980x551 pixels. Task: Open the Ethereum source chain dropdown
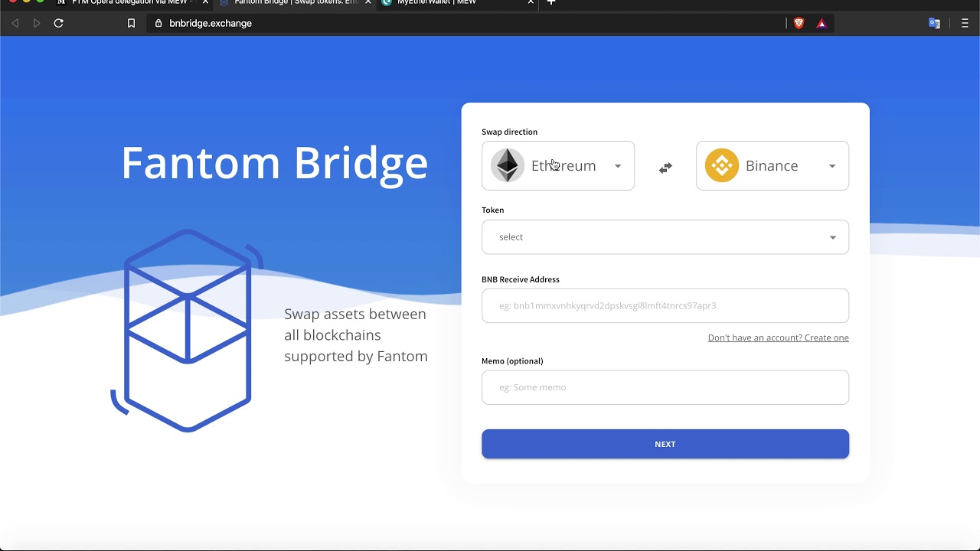point(558,165)
